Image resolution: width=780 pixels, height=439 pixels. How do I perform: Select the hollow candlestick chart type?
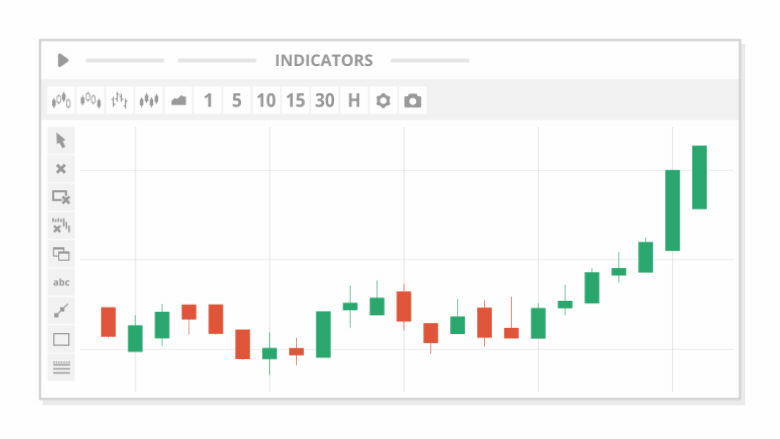click(91, 100)
